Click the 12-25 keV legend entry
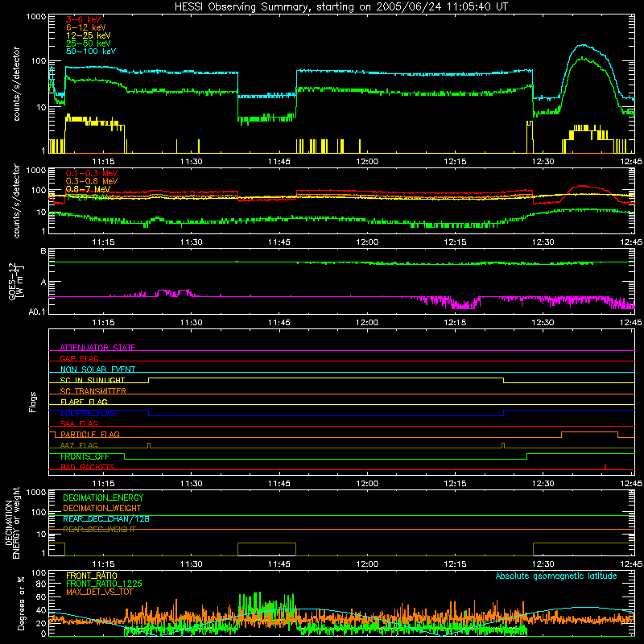 click(x=88, y=35)
